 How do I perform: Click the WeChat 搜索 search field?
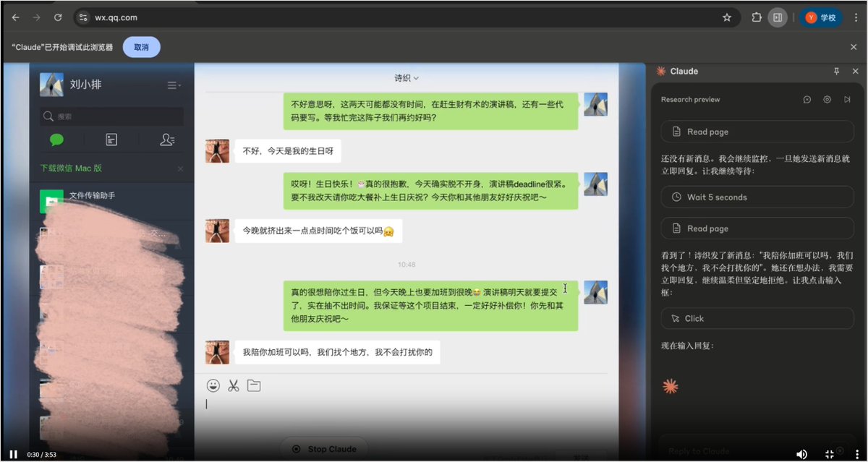tap(111, 116)
